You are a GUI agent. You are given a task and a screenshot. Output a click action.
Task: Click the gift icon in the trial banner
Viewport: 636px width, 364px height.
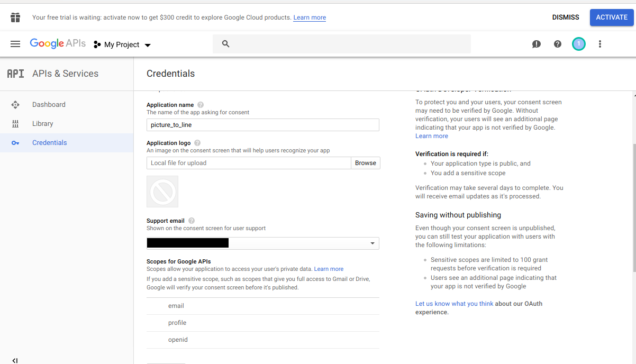point(15,17)
